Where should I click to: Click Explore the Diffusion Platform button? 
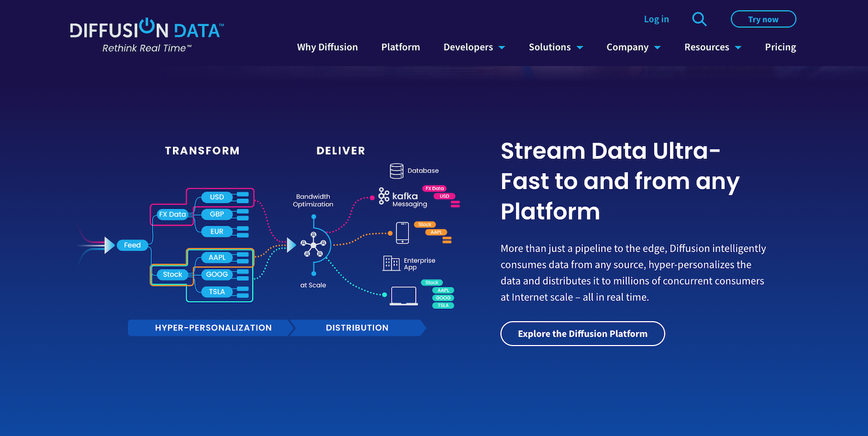(x=583, y=333)
